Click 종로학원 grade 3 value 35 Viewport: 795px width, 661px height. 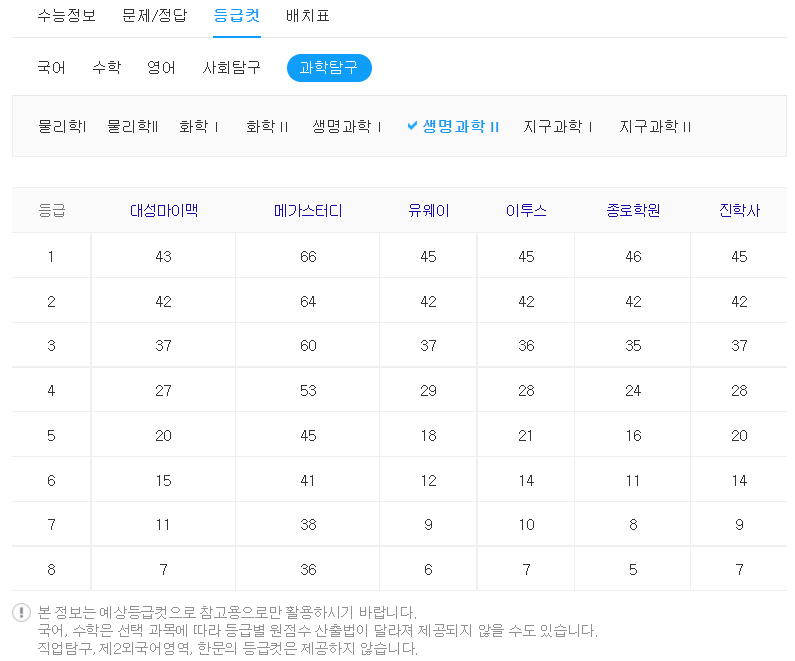coord(633,346)
